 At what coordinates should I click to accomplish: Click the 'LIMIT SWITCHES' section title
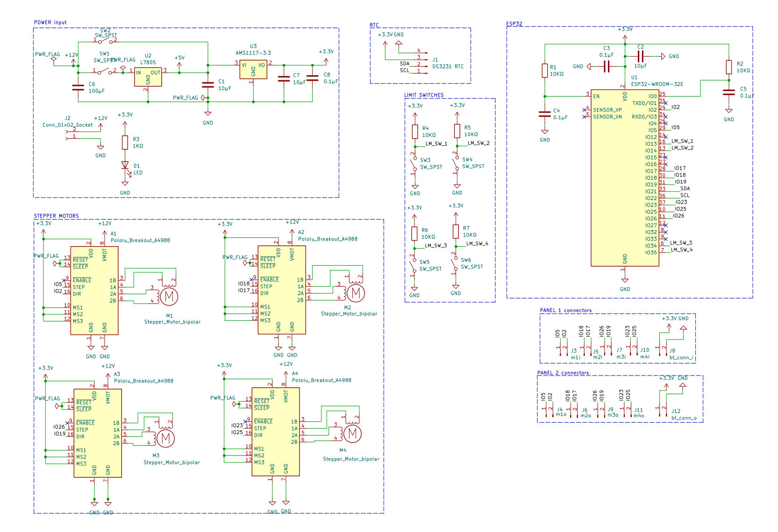424,95
